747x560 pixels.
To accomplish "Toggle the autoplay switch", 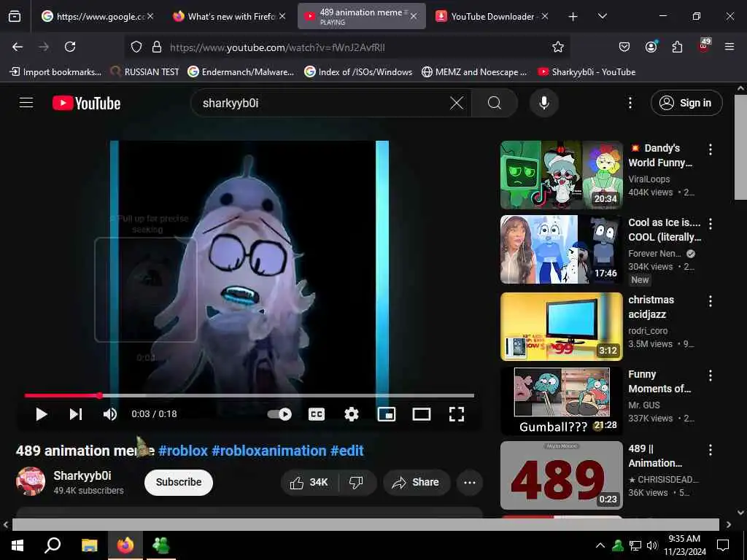I will coord(279,414).
